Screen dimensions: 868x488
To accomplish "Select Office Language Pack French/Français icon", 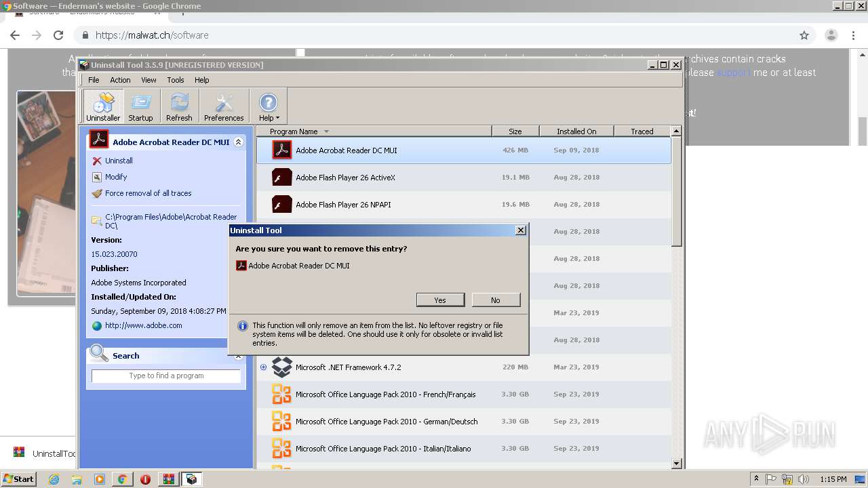I will [x=282, y=394].
